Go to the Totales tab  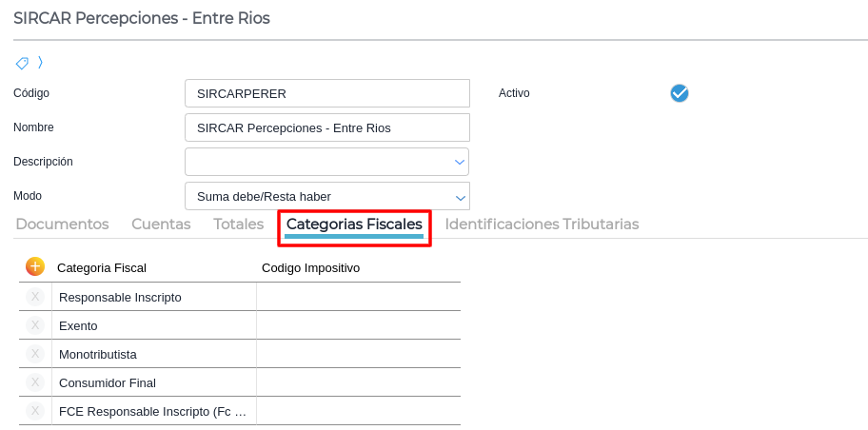coord(238,225)
